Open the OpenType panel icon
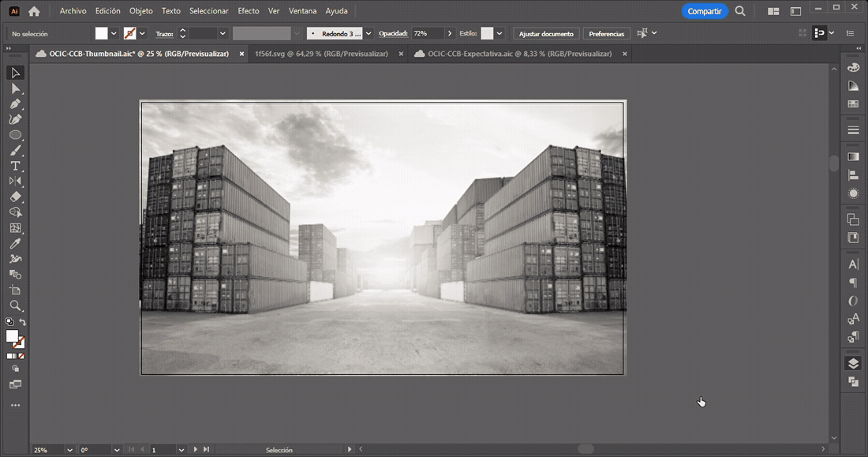 click(x=853, y=301)
